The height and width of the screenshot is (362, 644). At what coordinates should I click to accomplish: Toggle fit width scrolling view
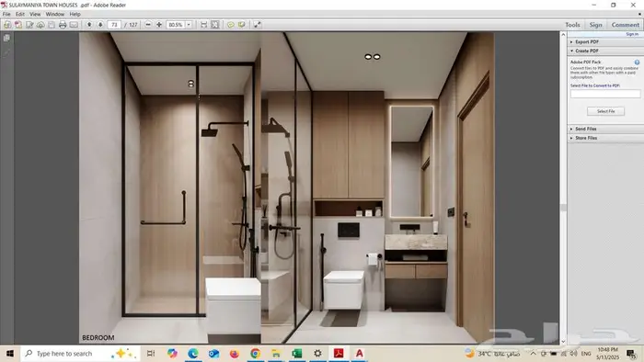[203, 25]
